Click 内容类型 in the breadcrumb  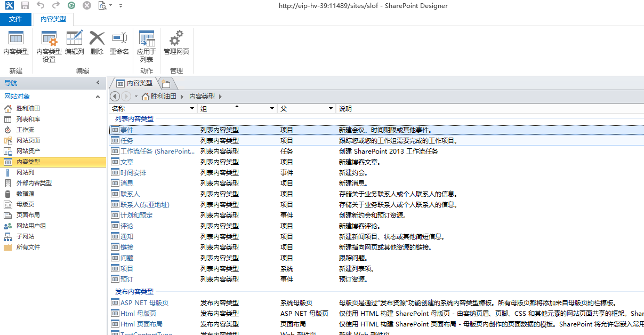click(202, 97)
